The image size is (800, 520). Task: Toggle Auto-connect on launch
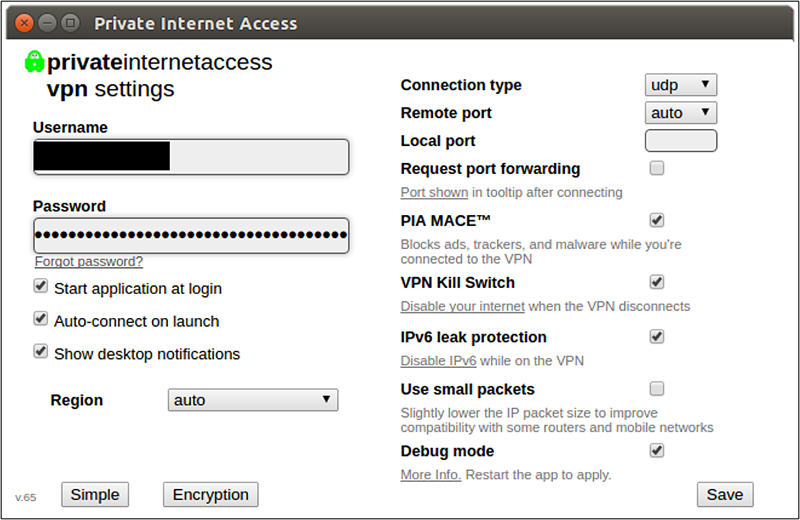coord(41,319)
